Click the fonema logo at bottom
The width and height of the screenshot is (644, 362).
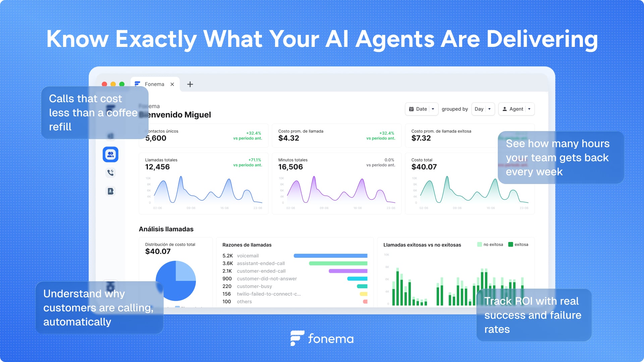point(322,338)
